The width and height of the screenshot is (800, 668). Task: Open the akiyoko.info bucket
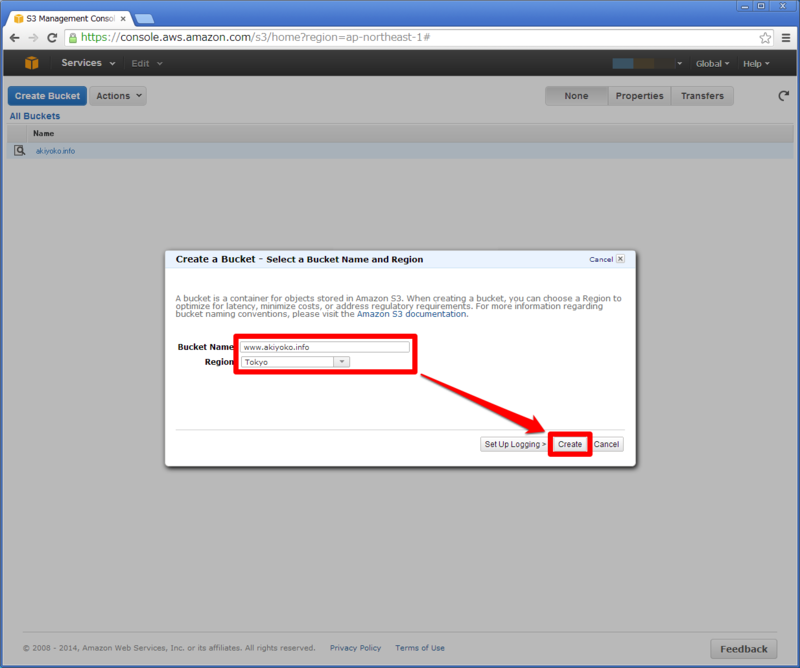55,151
